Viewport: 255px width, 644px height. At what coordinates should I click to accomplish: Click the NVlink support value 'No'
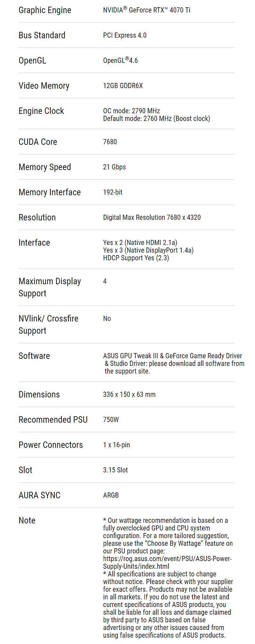[107, 319]
